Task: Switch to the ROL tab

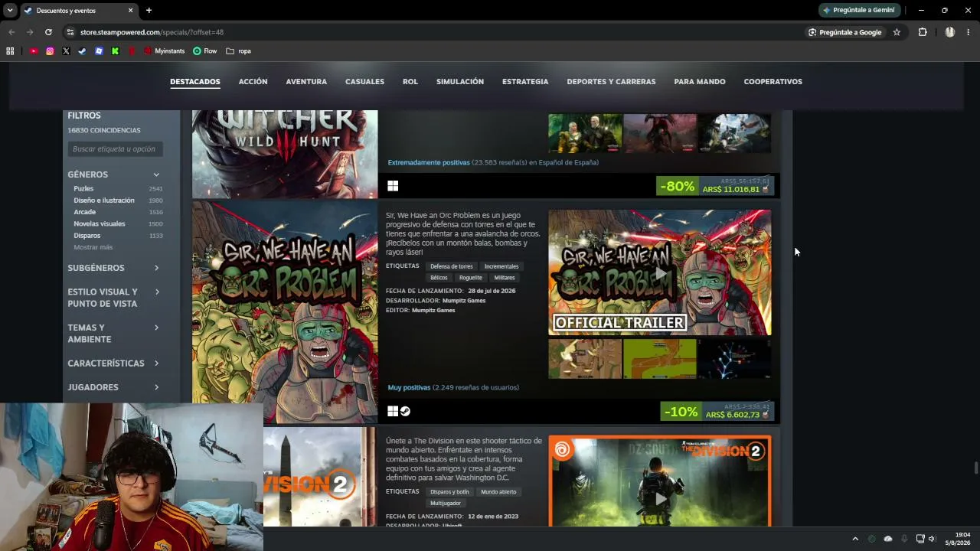Action: point(410,82)
